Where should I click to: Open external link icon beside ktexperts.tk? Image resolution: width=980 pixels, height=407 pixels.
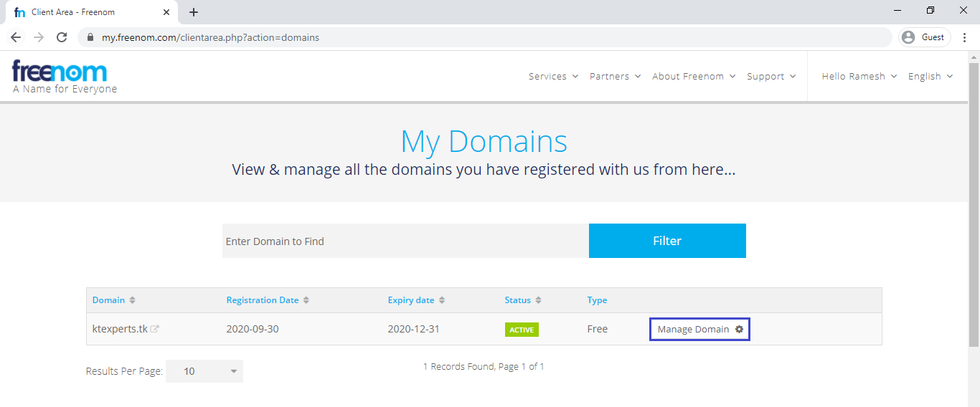tap(154, 329)
